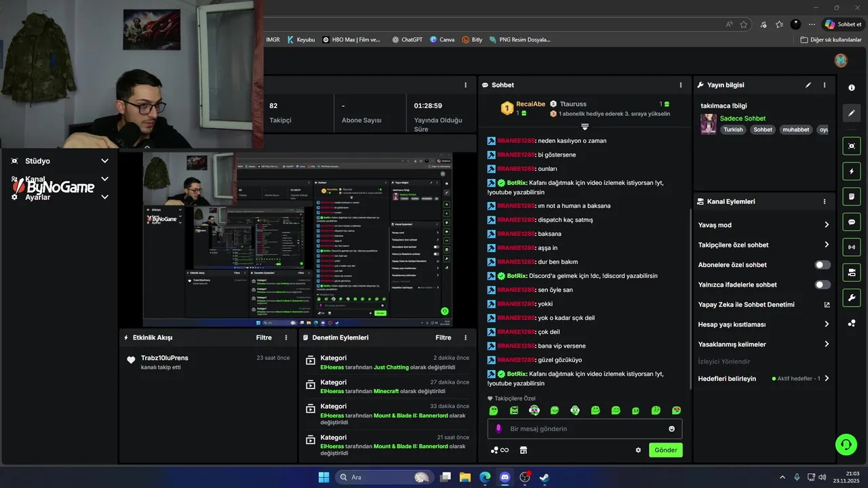
Task: Select the chat bubble sidebar icon
Action: tap(852, 222)
